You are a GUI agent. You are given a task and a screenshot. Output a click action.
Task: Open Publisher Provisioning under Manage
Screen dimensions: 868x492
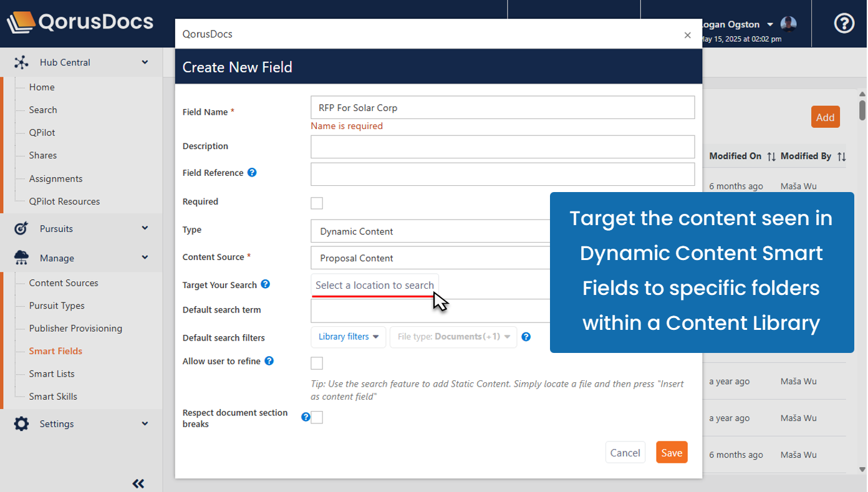(75, 329)
